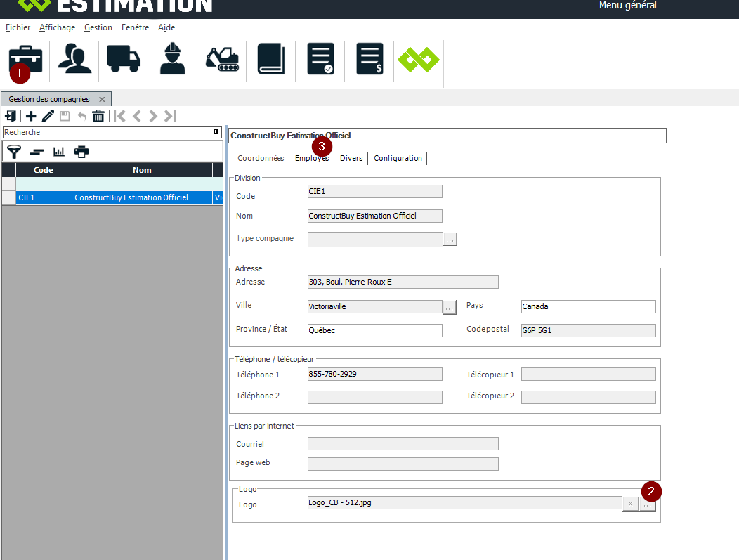Go to previous record arrow

point(137,116)
